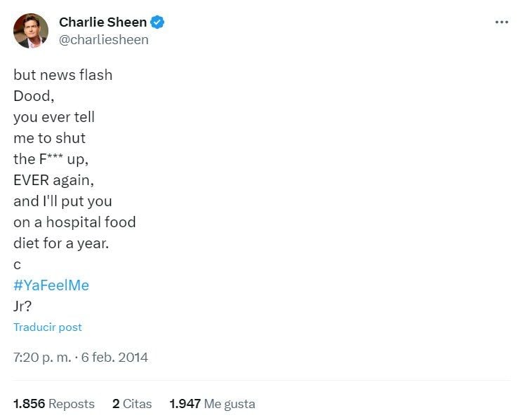Click the lone "c" signature line
Viewport: 518px width, 420px height.
click(17, 265)
